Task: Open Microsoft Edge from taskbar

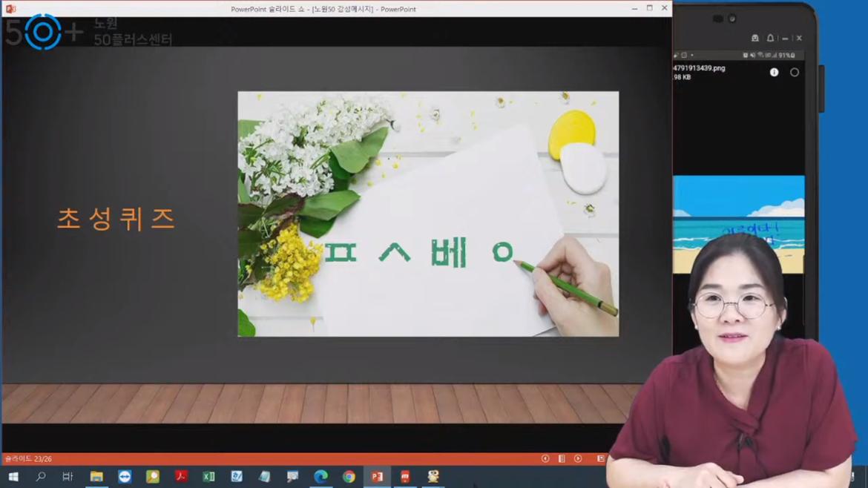Action: coord(320,476)
